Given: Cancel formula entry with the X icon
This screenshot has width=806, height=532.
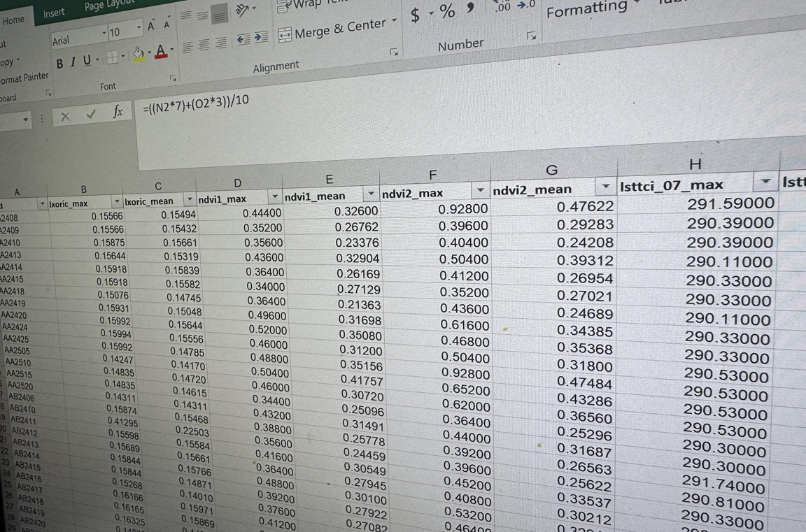Looking at the screenshot, I should (65, 116).
